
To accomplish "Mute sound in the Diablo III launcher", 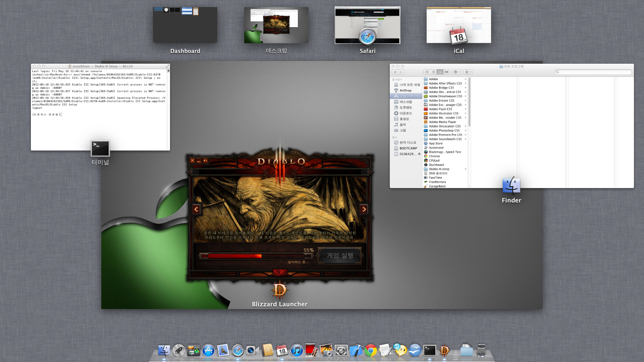I will [205, 161].
